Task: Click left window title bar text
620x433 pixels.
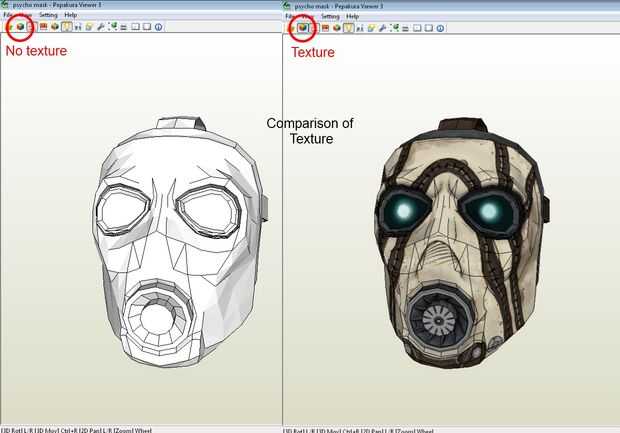Action: point(57,5)
